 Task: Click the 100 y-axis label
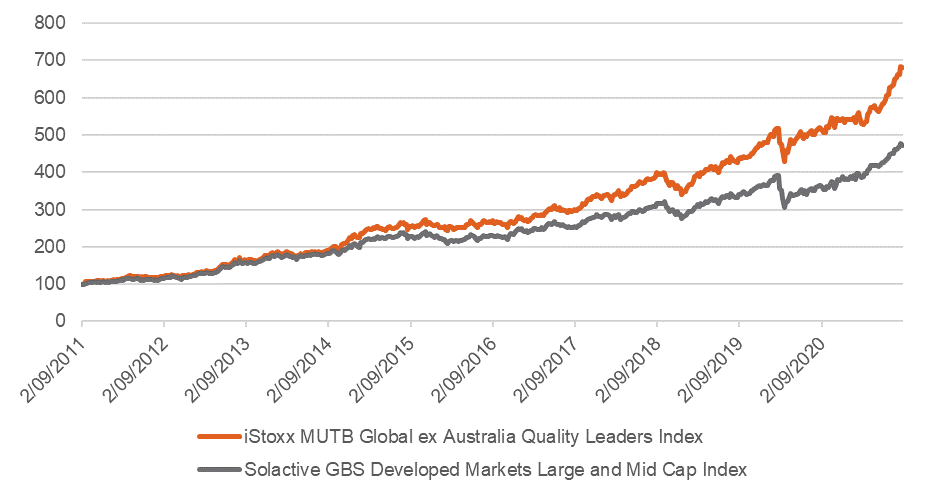click(x=50, y=284)
